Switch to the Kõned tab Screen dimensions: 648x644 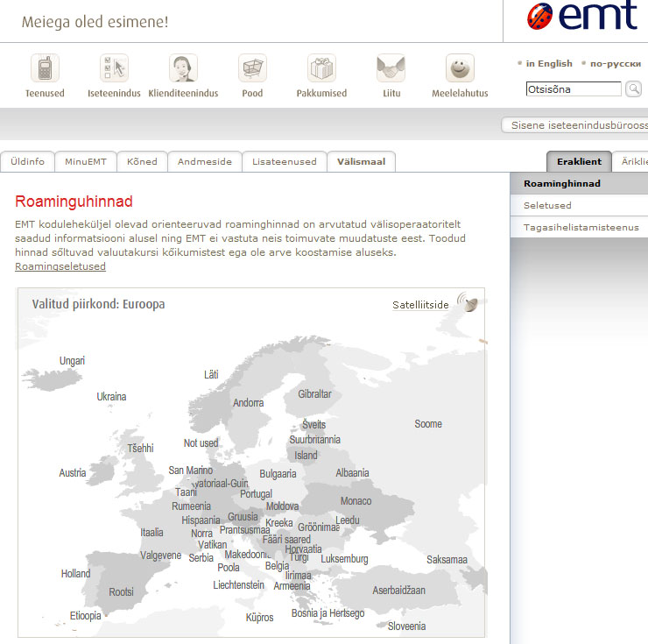click(x=142, y=162)
